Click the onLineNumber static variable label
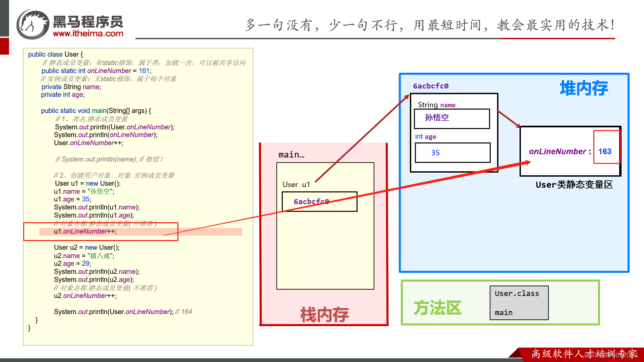 [557, 152]
